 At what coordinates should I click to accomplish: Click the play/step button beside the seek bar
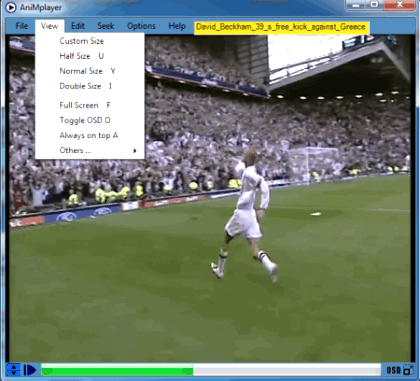pos(30,370)
